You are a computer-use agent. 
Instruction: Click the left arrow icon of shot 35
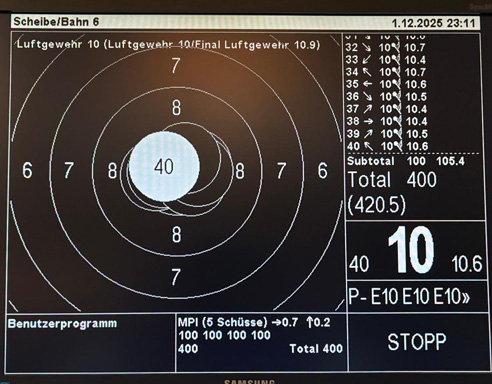coord(367,84)
